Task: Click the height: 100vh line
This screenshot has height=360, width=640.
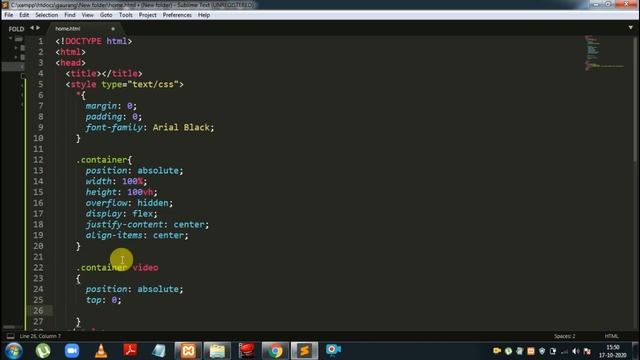Action: (x=121, y=192)
